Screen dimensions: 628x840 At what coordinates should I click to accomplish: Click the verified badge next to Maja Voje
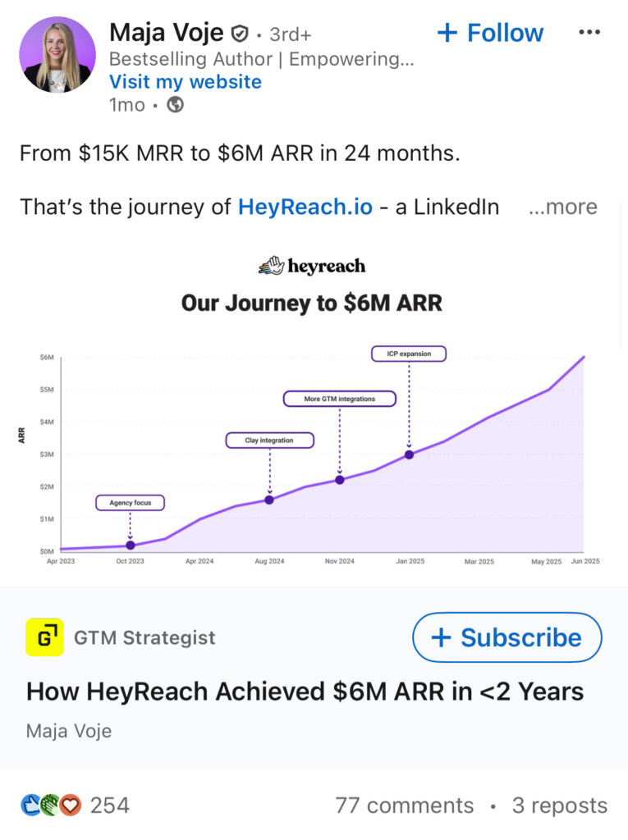[240, 34]
